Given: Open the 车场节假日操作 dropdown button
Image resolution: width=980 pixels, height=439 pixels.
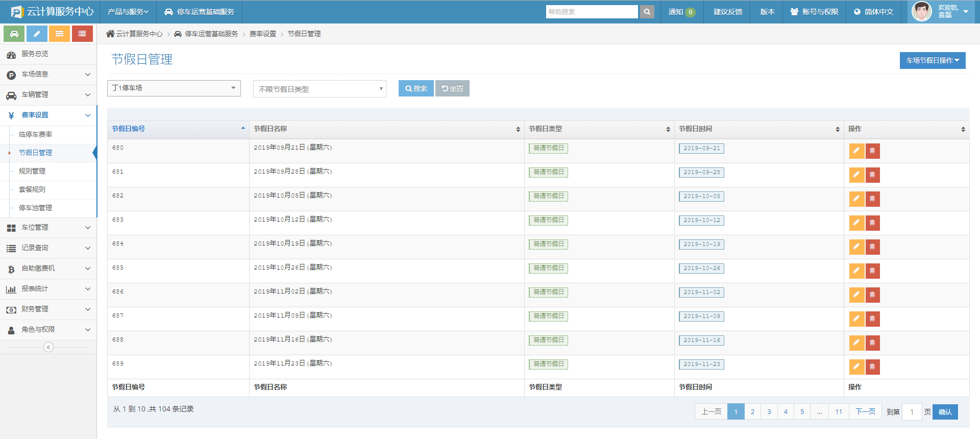Looking at the screenshot, I should [932, 60].
